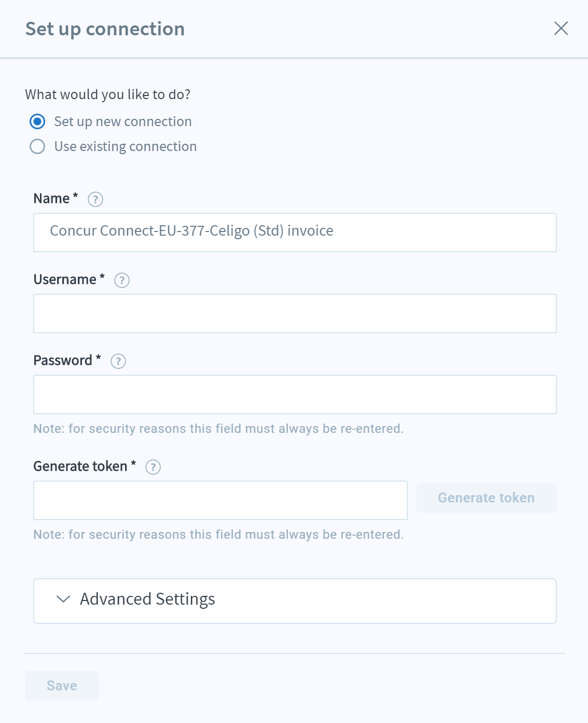Image resolution: width=588 pixels, height=723 pixels.
Task: Open help for the Name field
Action: 95,199
